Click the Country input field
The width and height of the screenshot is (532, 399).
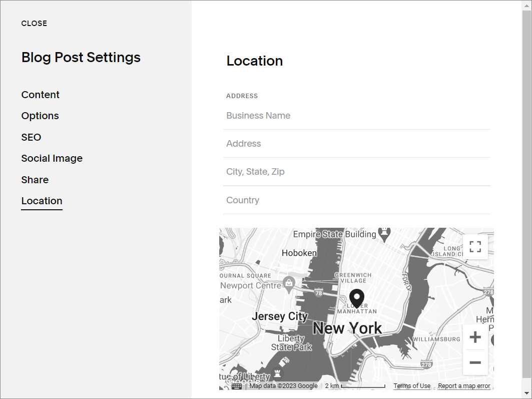[356, 200]
